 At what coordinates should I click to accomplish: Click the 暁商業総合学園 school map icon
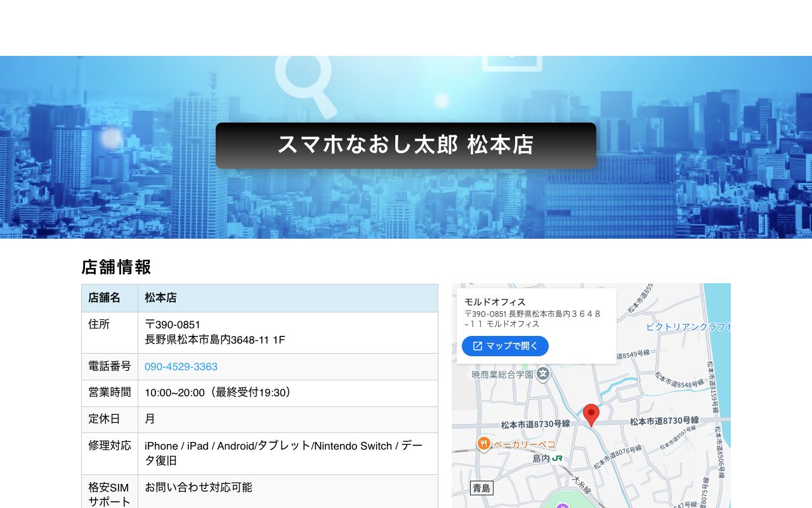point(543,375)
